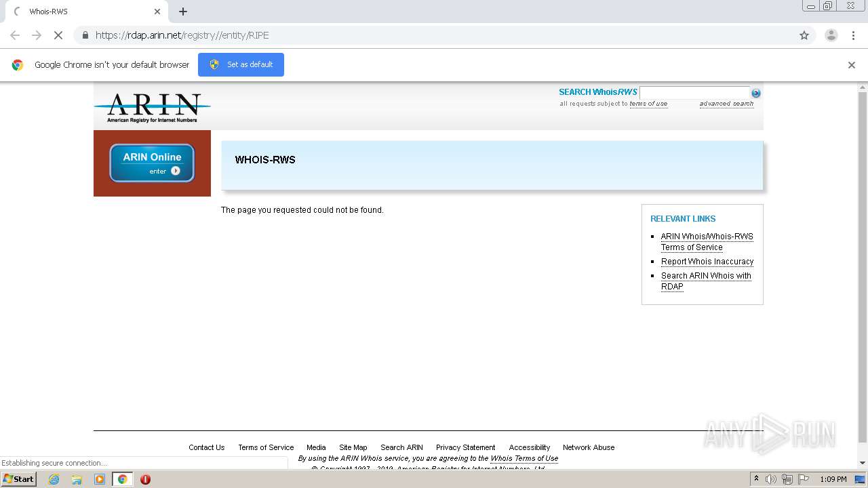Click the show desktop tray icon

[x=861, y=479]
